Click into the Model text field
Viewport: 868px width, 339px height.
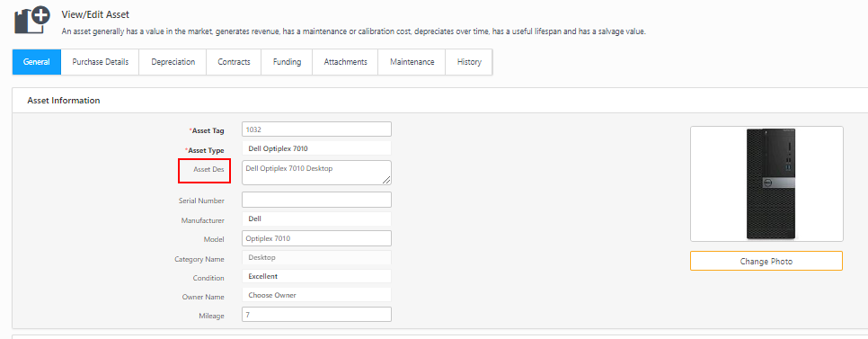(316, 238)
